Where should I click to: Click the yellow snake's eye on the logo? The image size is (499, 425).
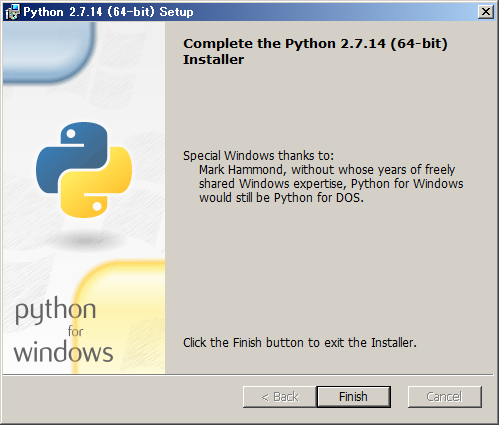coord(97,207)
